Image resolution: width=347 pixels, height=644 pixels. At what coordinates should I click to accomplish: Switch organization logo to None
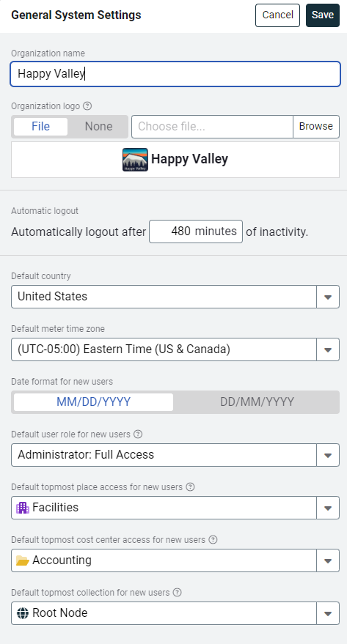point(99,127)
